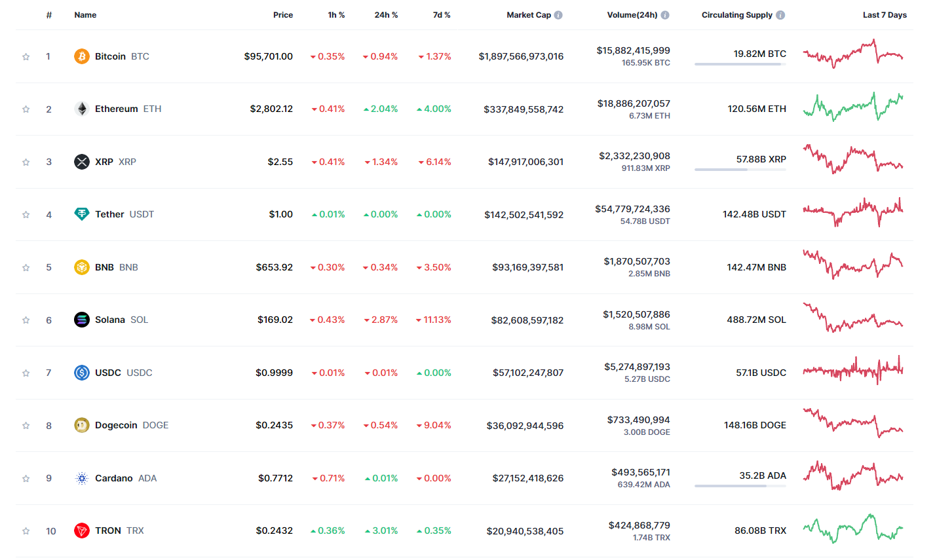This screenshot has height=560, width=935.
Task: Sort by 24h % change
Action: click(x=386, y=15)
